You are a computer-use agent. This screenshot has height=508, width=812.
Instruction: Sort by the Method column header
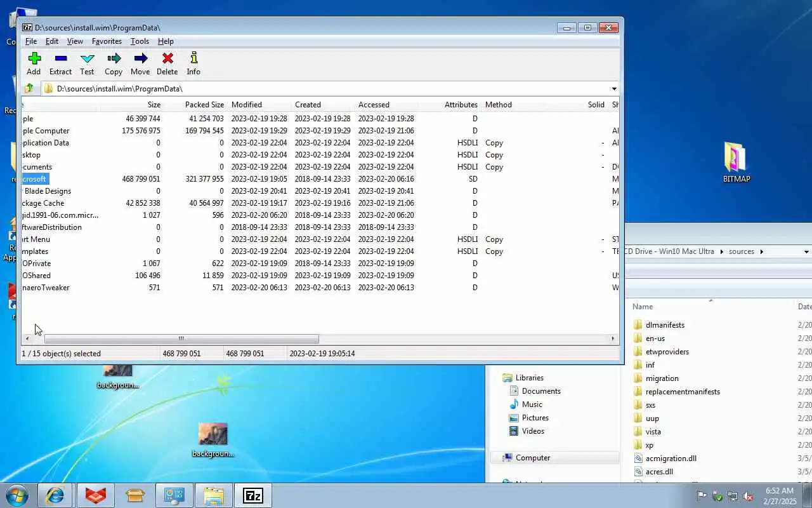pyautogui.click(x=513, y=105)
